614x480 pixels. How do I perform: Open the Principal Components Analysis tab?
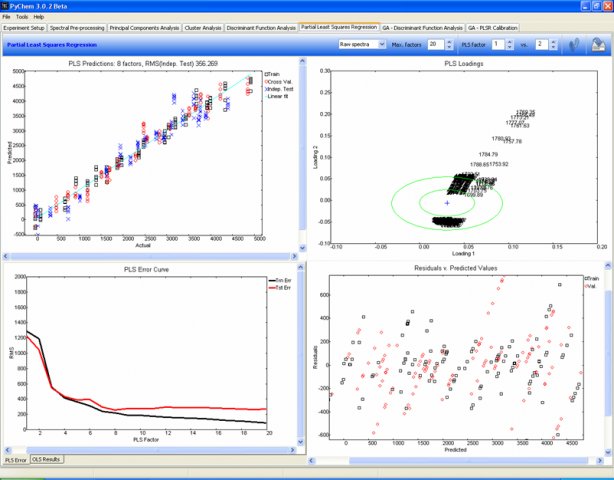click(x=144, y=28)
